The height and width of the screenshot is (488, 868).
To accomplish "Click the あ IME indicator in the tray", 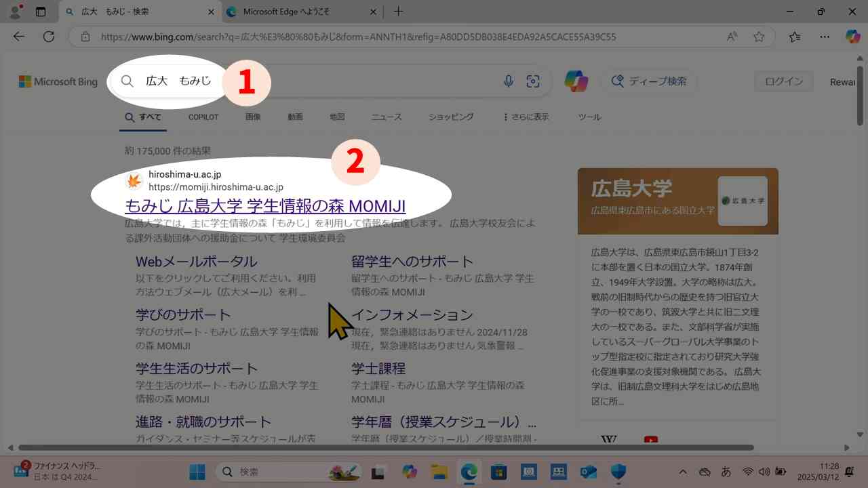I will [x=727, y=472].
